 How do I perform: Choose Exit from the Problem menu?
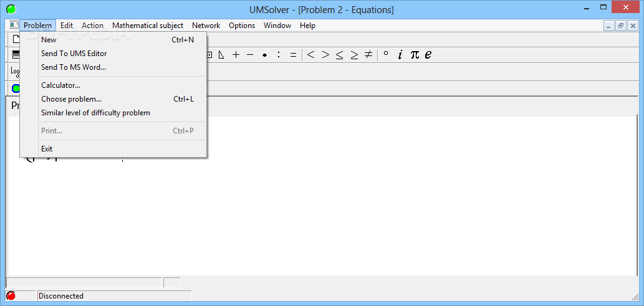pyautogui.click(x=113, y=149)
